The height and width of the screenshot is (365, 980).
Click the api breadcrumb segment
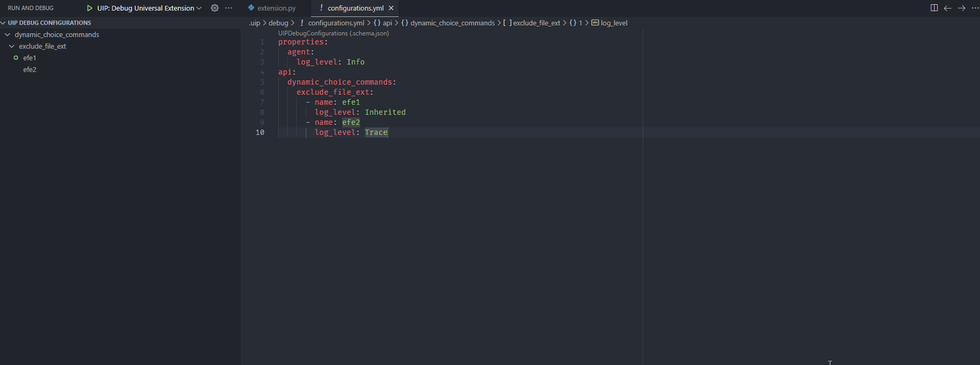click(x=387, y=23)
